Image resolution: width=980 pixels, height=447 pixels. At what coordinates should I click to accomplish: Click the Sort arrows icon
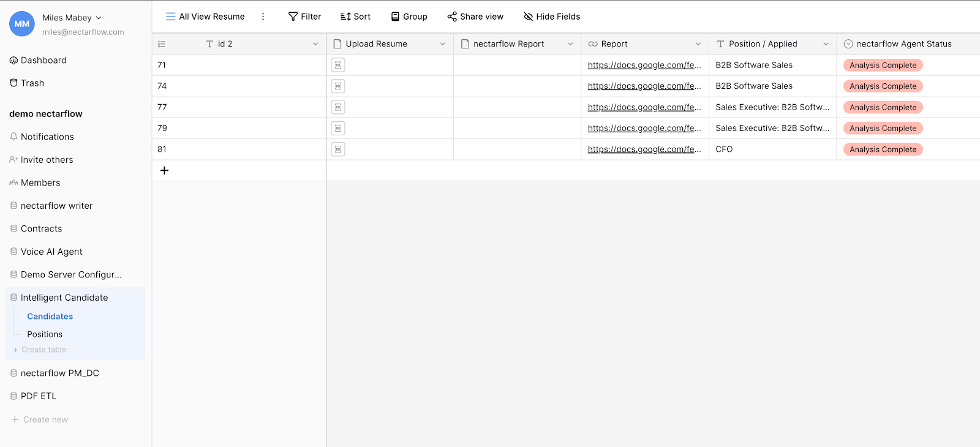click(345, 17)
